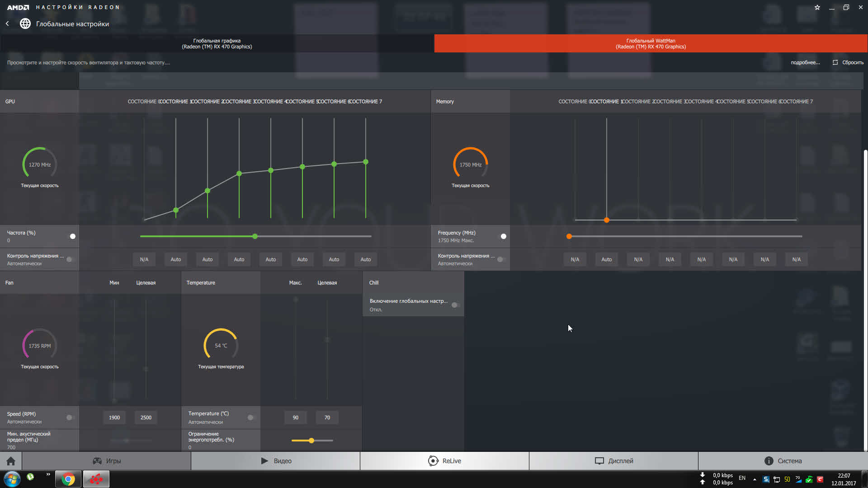This screenshot has height=488, width=868.
Task: Open the Display (Дисплей) tab
Action: point(613,461)
